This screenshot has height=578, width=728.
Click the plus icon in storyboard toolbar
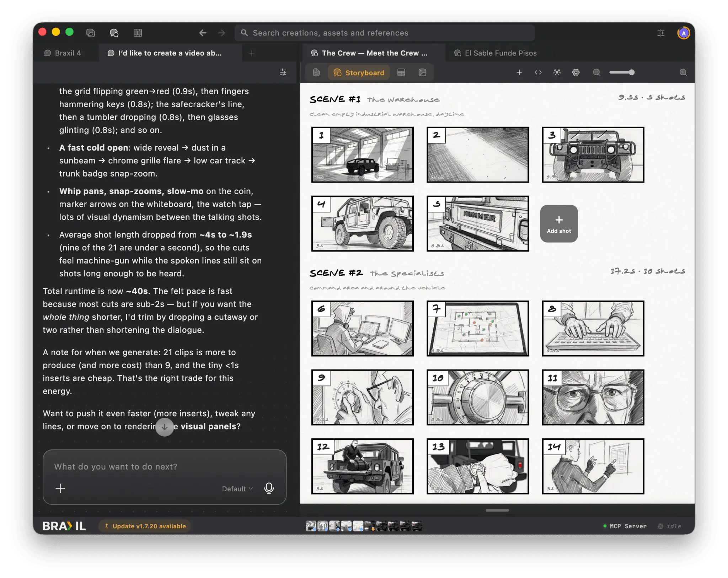[519, 72]
